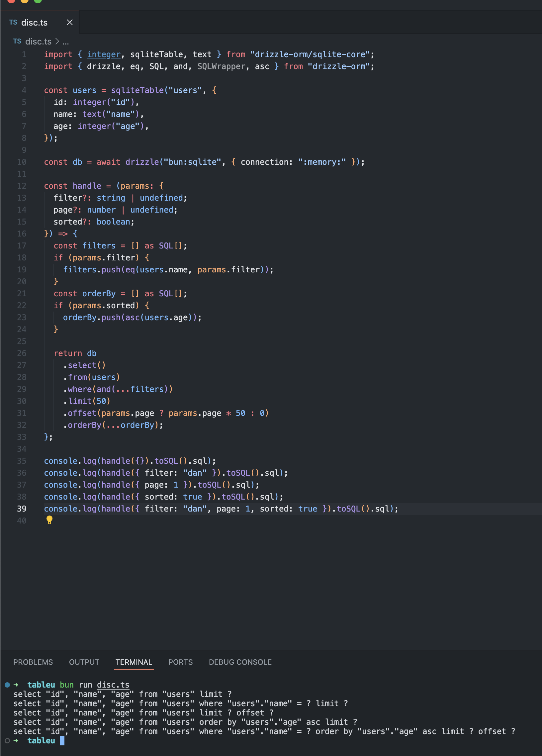Click .from(users) on line 28
Screen dimensions: 542x756
[91, 377]
